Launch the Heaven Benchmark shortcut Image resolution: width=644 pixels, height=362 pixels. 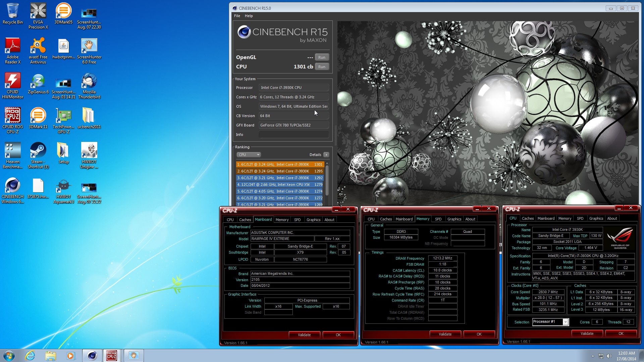point(13,155)
